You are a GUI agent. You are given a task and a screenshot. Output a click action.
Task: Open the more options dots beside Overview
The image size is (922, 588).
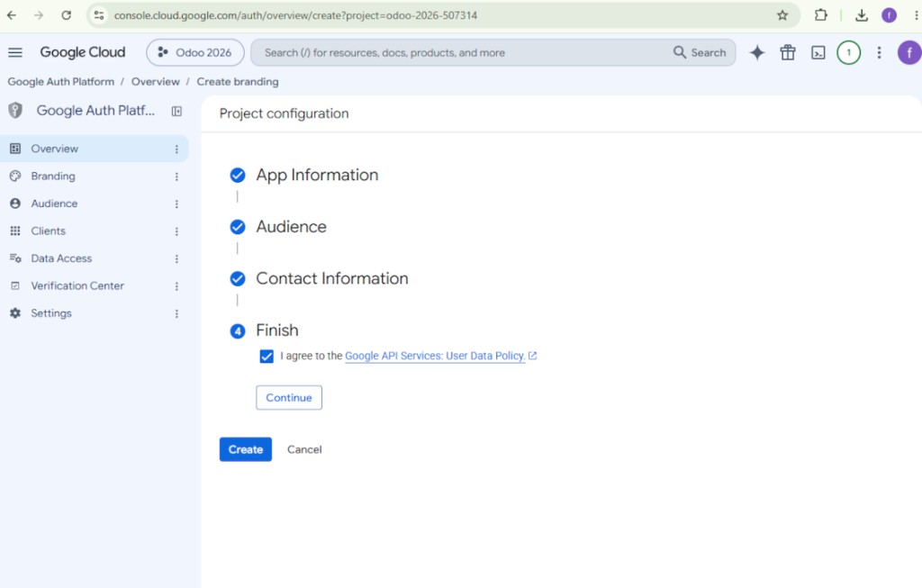[176, 149]
